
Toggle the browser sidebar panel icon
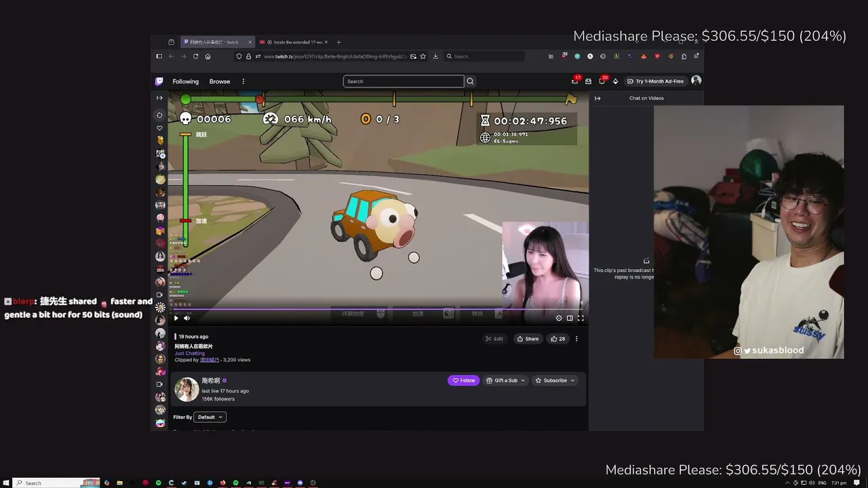pyautogui.click(x=159, y=56)
